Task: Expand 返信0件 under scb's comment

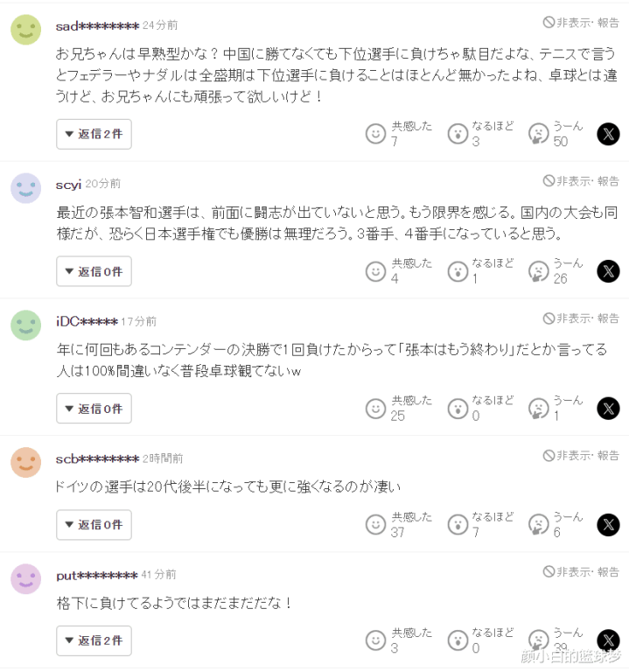Action: pyautogui.click(x=94, y=525)
